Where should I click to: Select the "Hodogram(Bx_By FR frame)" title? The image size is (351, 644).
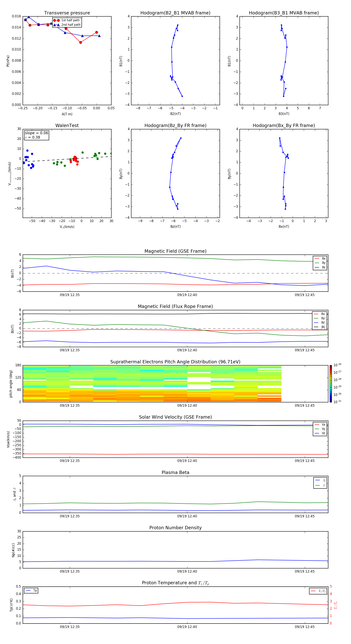click(x=284, y=125)
